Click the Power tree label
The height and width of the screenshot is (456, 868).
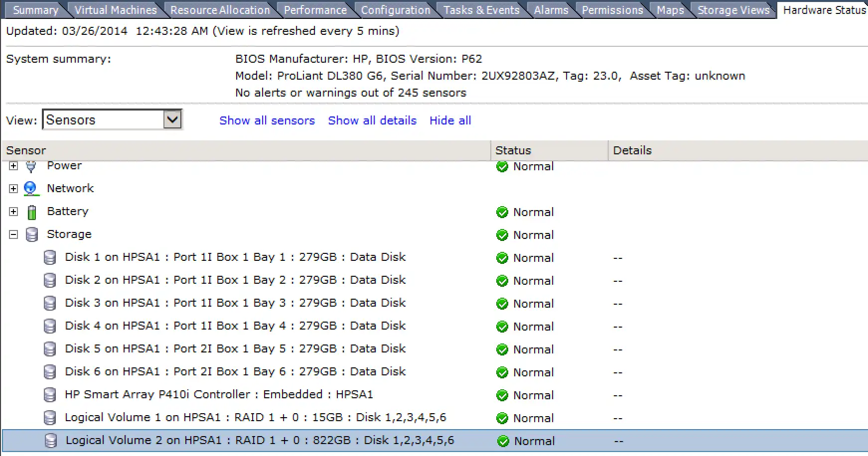click(64, 166)
